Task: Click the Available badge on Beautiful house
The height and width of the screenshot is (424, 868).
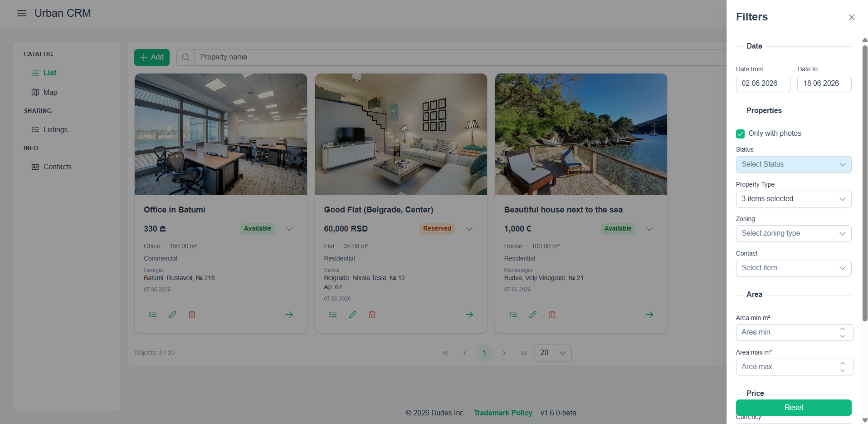Action: pos(618,229)
